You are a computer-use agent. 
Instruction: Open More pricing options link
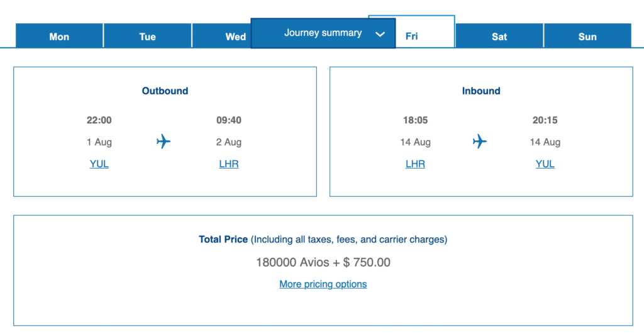323,284
